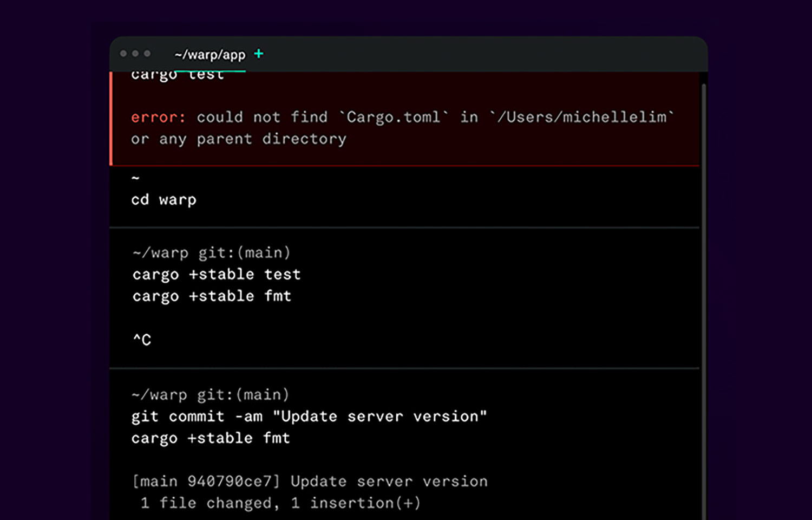Screen dimensions: 812x520
Task: Click the git:(main) prompt above "cargo +stable test"
Action: click(x=244, y=253)
